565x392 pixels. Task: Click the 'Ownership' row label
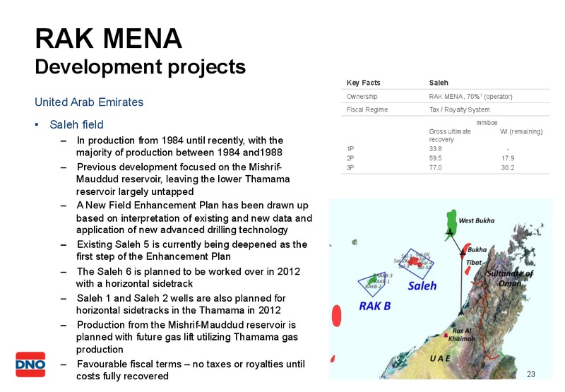[x=362, y=97]
